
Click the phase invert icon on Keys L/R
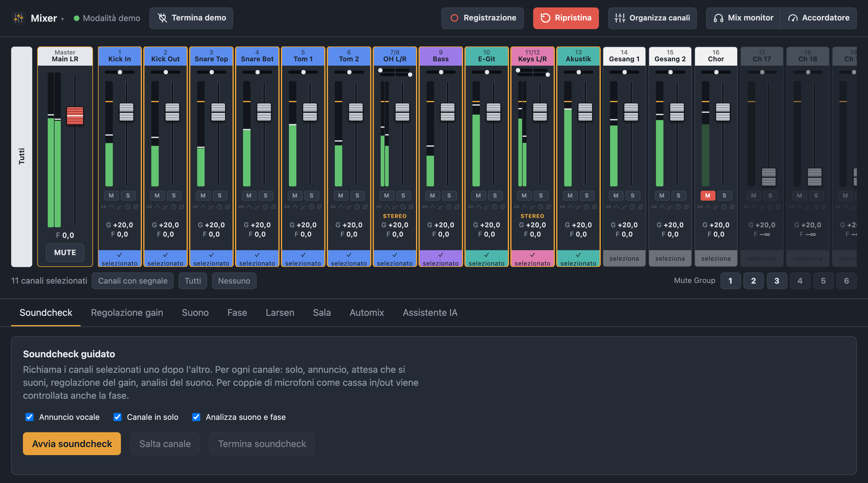click(x=548, y=207)
